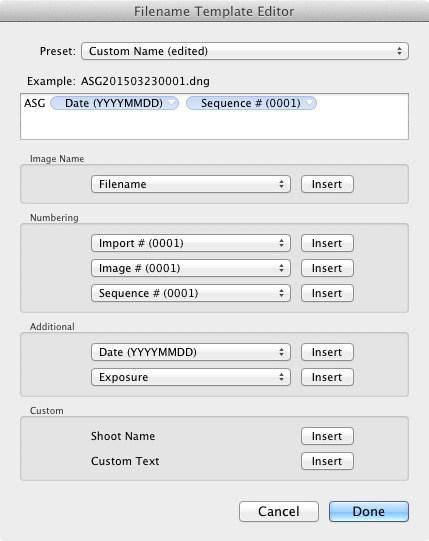The width and height of the screenshot is (429, 541).
Task: Open the Exposure dropdown
Action: coord(191,377)
